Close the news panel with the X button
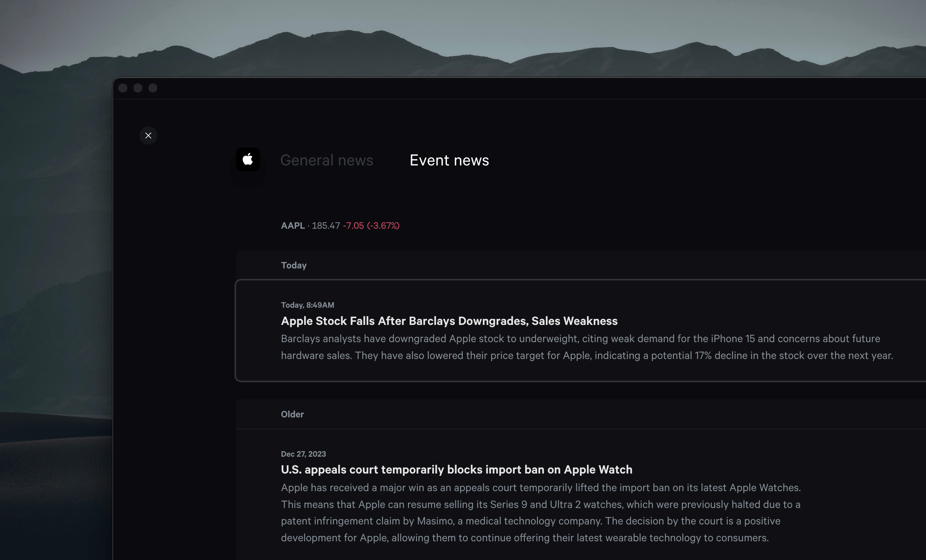 [148, 136]
